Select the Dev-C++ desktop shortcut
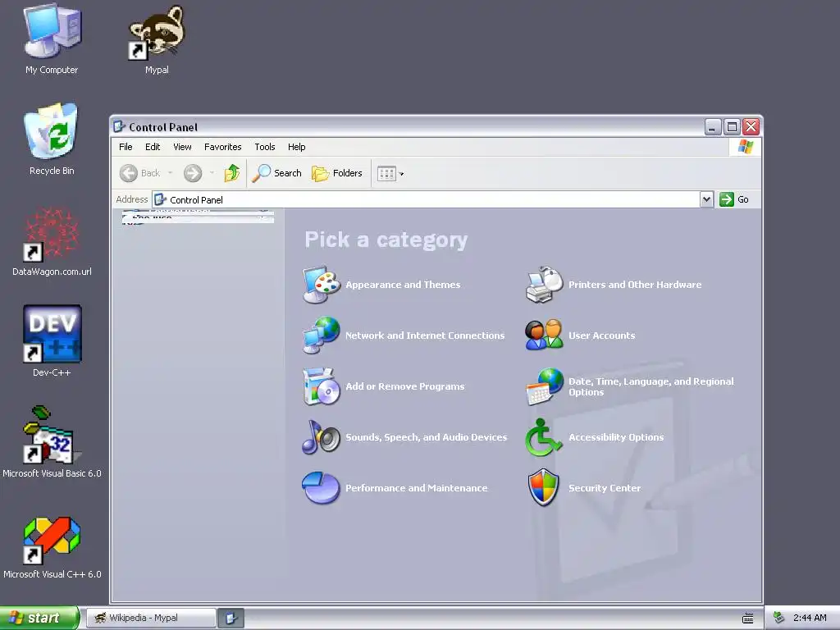840x630 pixels. click(x=52, y=340)
